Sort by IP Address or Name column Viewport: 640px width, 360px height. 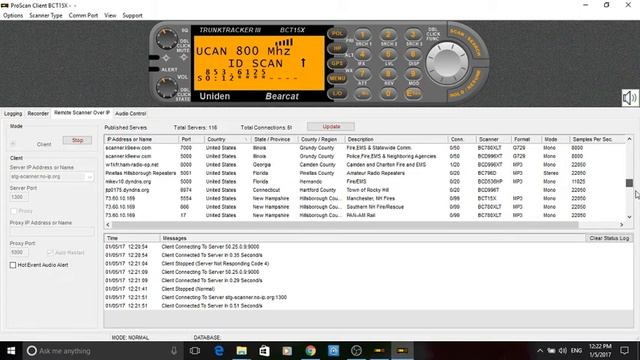click(141, 139)
